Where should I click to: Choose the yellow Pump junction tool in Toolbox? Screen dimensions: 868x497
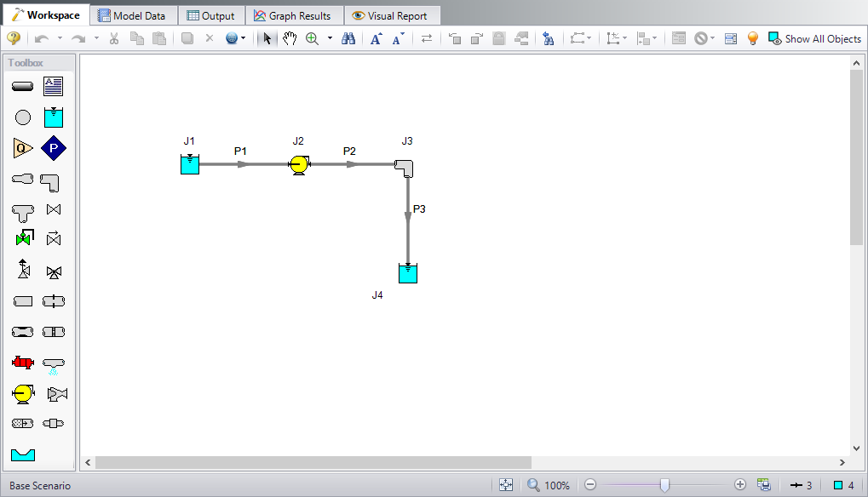[x=23, y=393]
